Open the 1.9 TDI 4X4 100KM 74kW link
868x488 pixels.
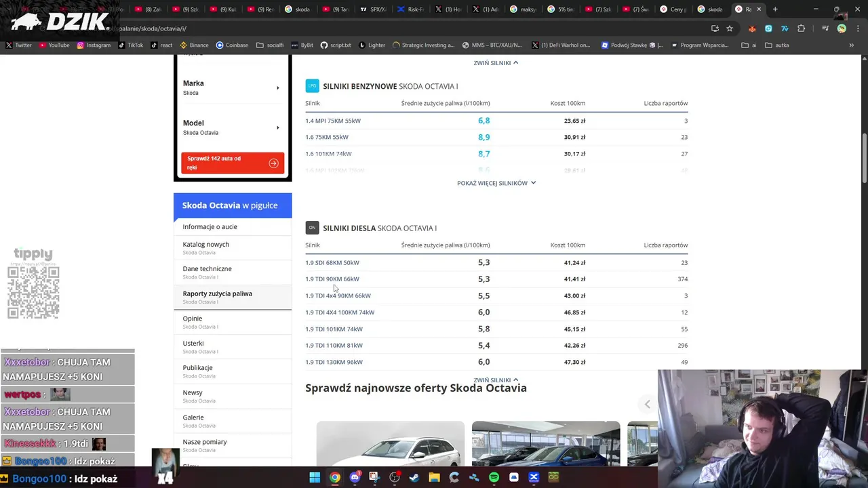pyautogui.click(x=340, y=312)
